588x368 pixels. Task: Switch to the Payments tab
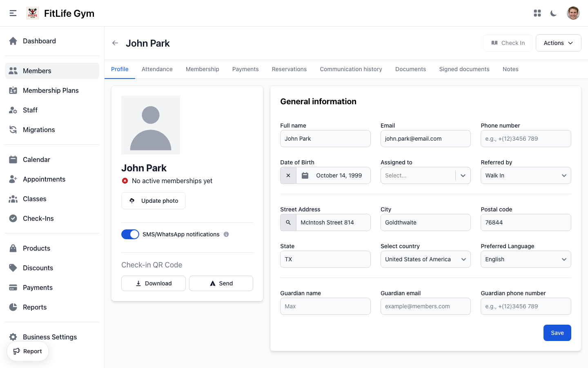[245, 69]
